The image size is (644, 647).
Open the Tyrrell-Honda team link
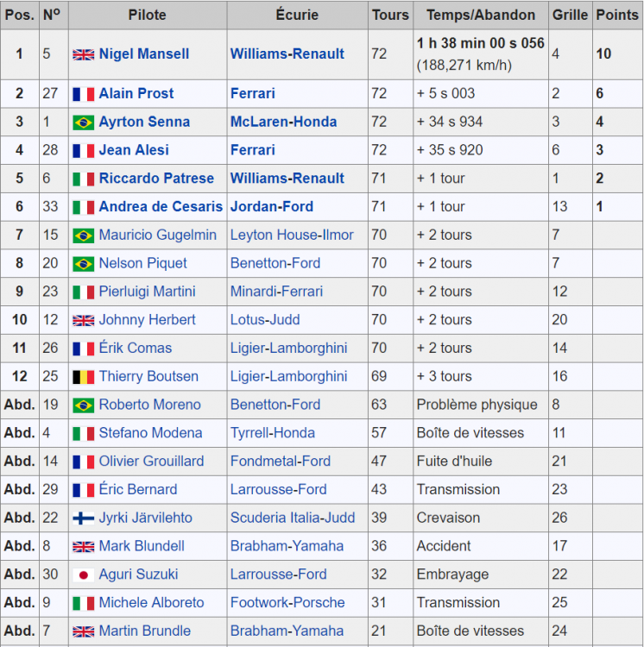click(x=273, y=433)
